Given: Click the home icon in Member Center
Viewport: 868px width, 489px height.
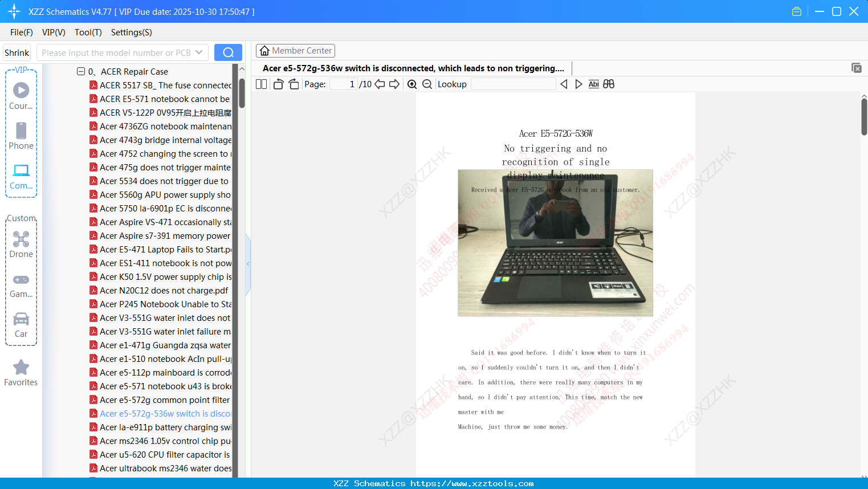Looking at the screenshot, I should click(x=264, y=51).
